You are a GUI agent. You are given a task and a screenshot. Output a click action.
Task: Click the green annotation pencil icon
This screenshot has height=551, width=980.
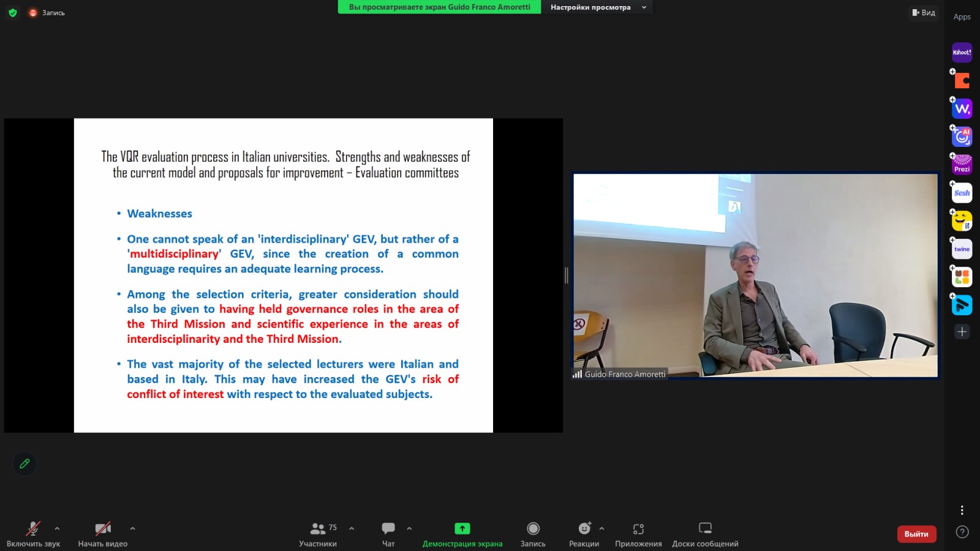pyautogui.click(x=24, y=463)
